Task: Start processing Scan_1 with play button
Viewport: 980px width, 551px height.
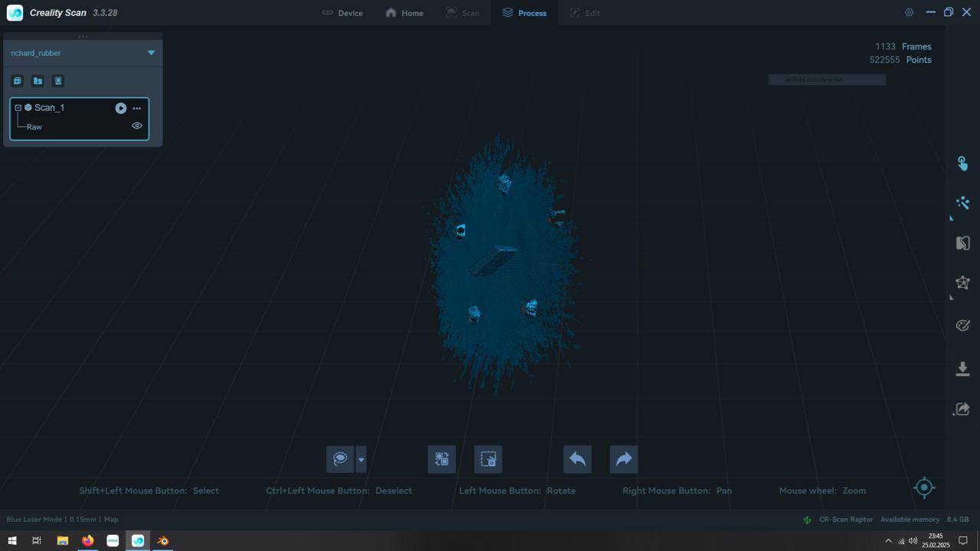Action: [x=121, y=108]
